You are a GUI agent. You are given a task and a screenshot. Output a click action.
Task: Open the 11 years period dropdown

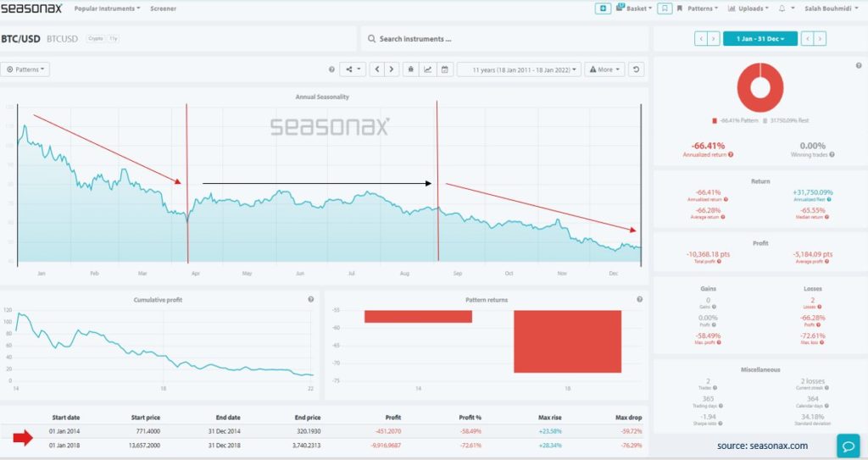[519, 69]
